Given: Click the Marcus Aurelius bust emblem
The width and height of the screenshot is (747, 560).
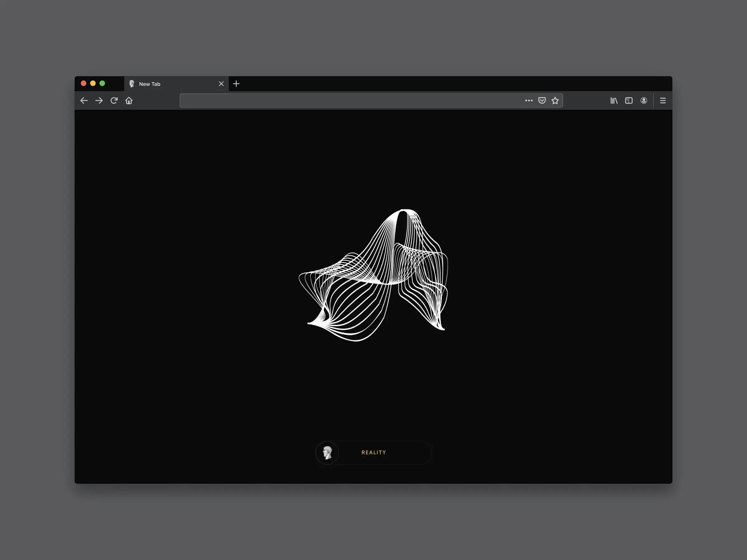Looking at the screenshot, I should (327, 453).
